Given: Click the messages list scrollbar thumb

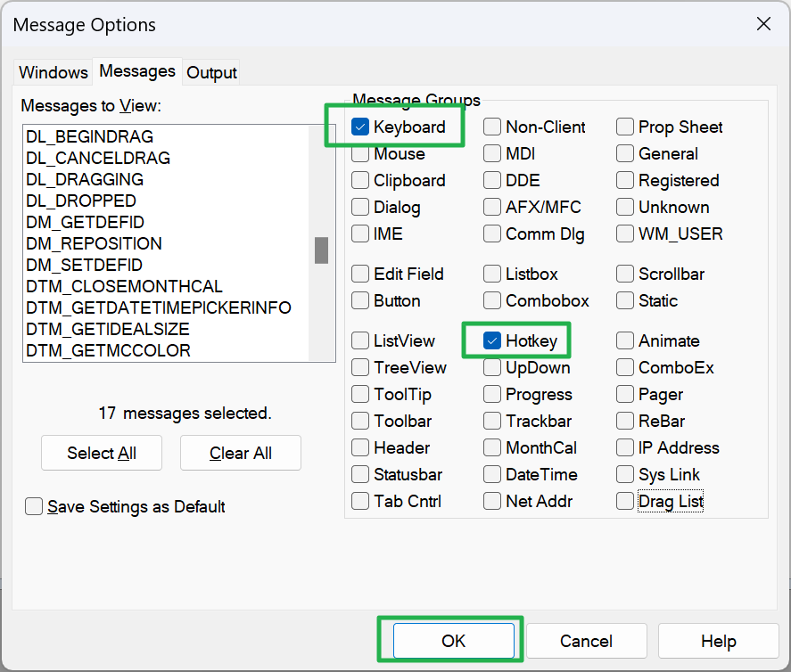Looking at the screenshot, I should 321,250.
